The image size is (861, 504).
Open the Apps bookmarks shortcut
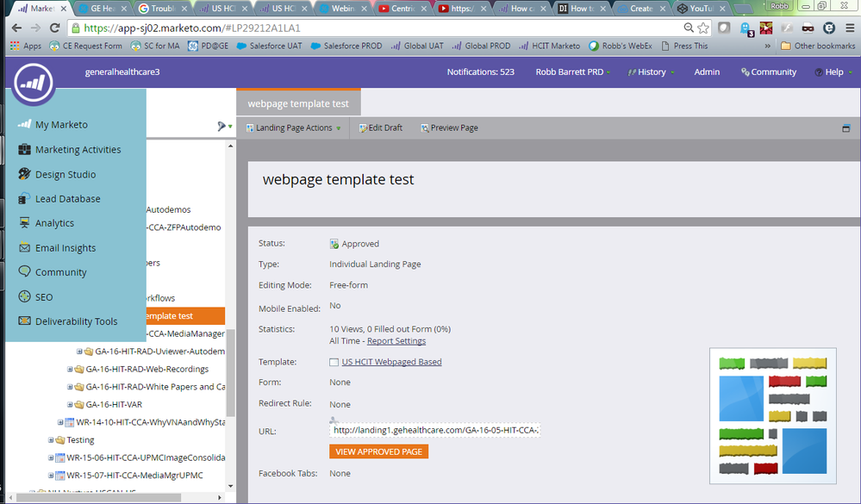tap(26, 47)
